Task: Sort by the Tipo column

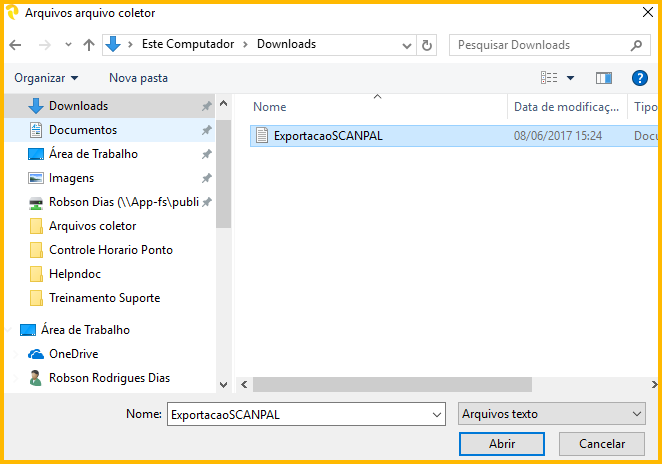Action: pos(646,107)
